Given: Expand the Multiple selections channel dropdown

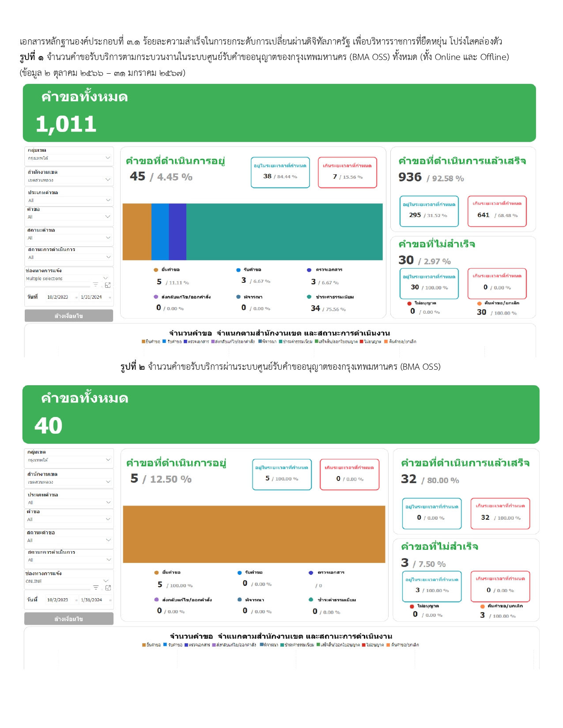Looking at the screenshot, I should pyautogui.click(x=106, y=278).
